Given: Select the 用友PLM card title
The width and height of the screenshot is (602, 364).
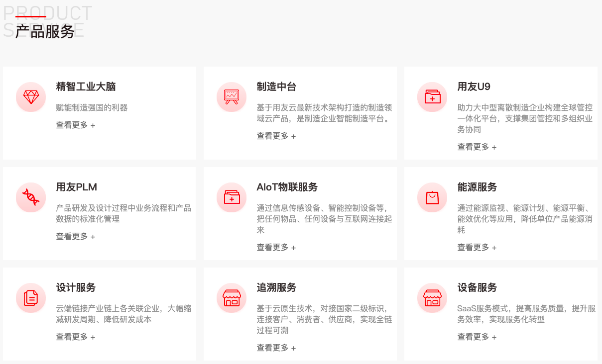Looking at the screenshot, I should coord(77,187).
